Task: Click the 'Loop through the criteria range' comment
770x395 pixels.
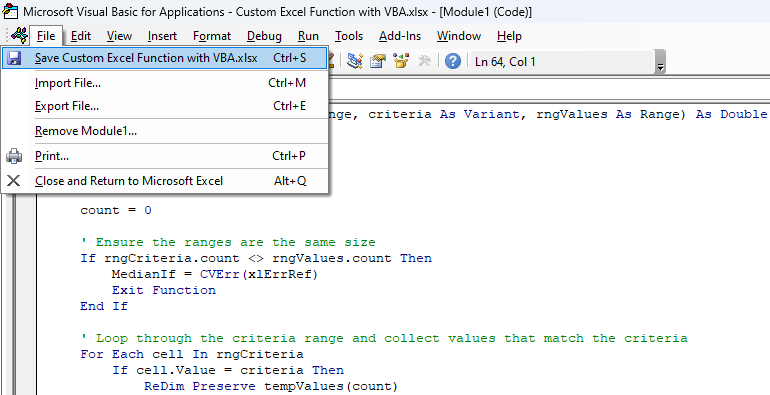Action: tap(384, 338)
